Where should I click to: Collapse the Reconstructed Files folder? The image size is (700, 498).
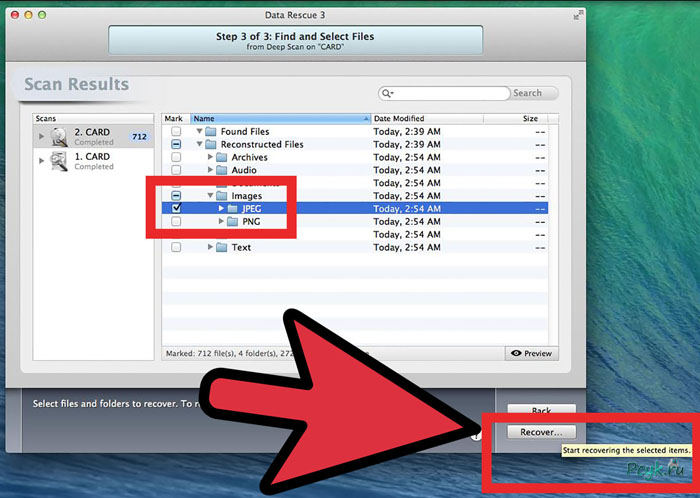click(200, 144)
